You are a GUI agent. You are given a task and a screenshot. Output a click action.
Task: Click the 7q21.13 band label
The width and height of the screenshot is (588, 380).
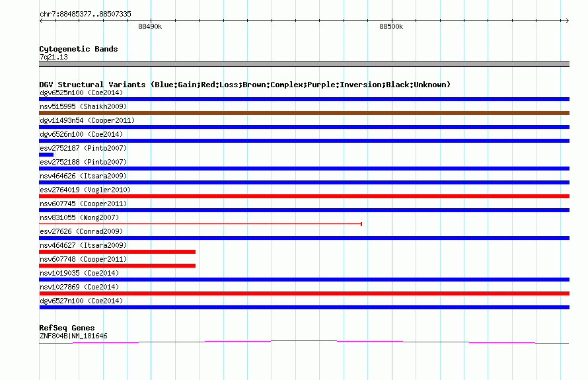(54, 57)
